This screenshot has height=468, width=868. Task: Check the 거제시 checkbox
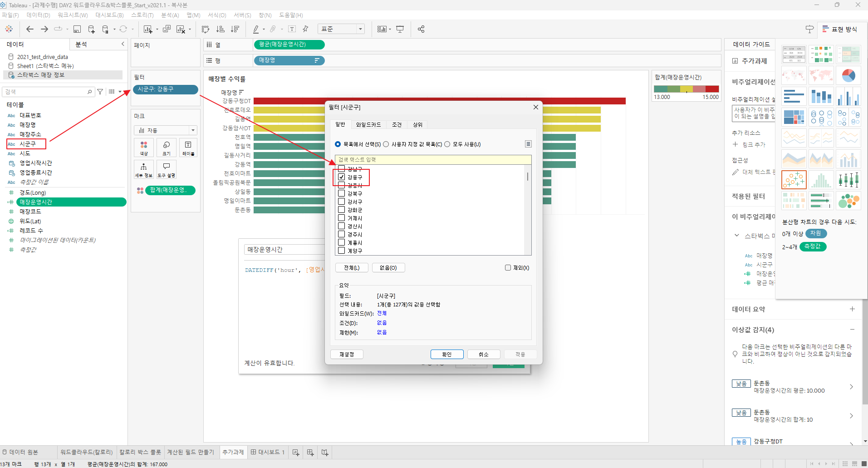[x=342, y=218]
